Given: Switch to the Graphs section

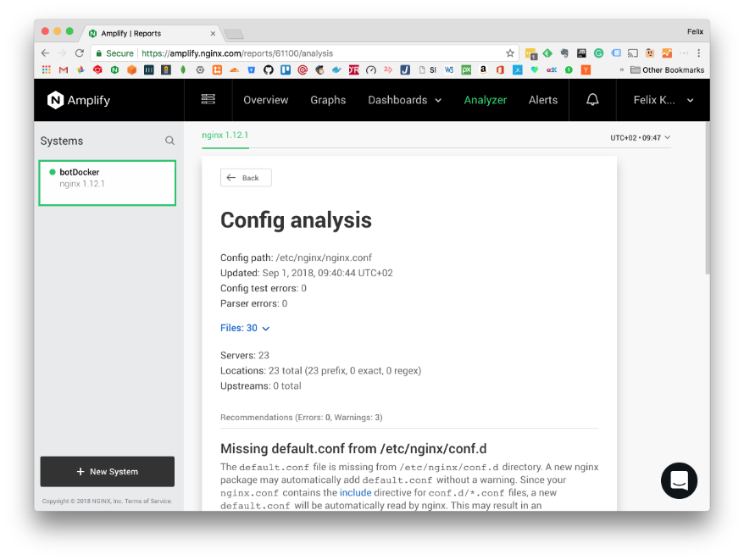Looking at the screenshot, I should 328,100.
